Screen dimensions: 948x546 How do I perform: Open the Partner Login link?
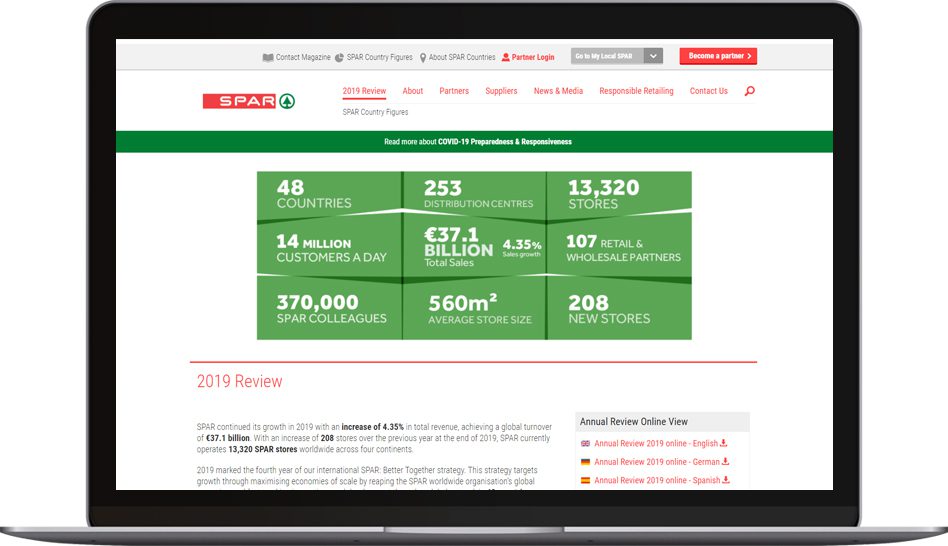coord(533,57)
